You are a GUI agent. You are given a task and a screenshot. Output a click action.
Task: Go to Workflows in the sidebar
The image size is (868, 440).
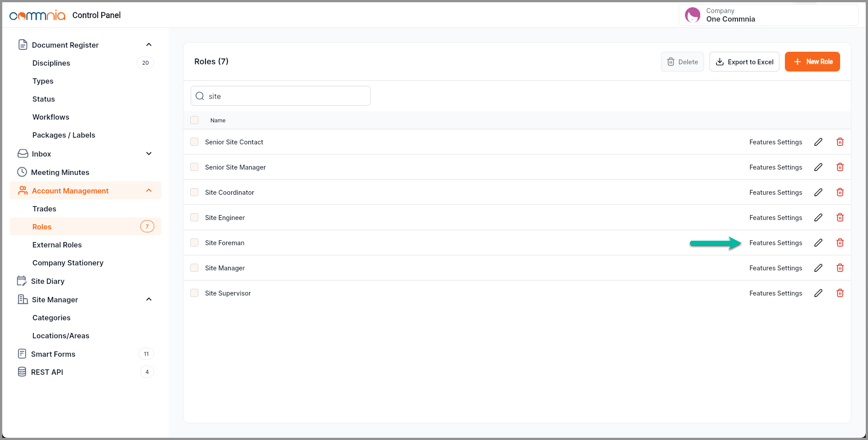pos(51,117)
